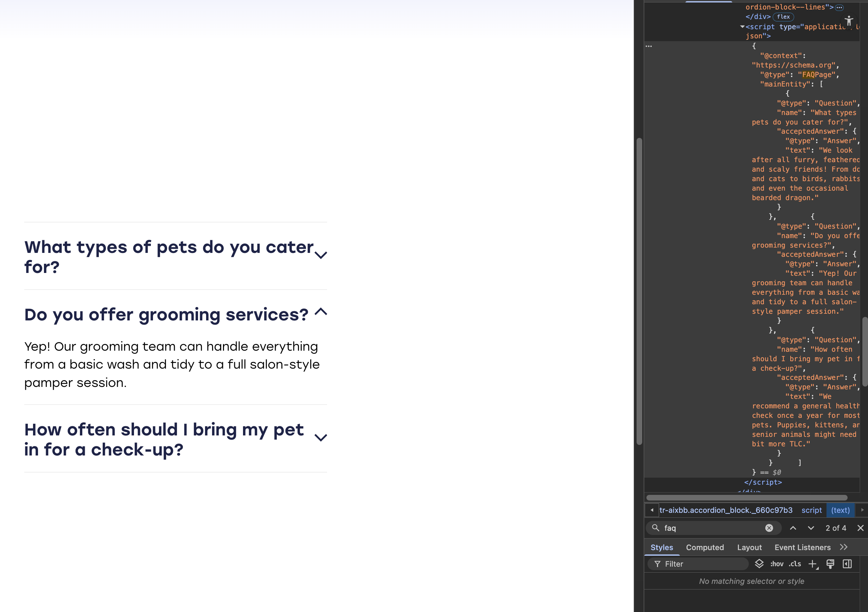Select the script breadcrumb item
The width and height of the screenshot is (868, 612).
pyautogui.click(x=812, y=510)
